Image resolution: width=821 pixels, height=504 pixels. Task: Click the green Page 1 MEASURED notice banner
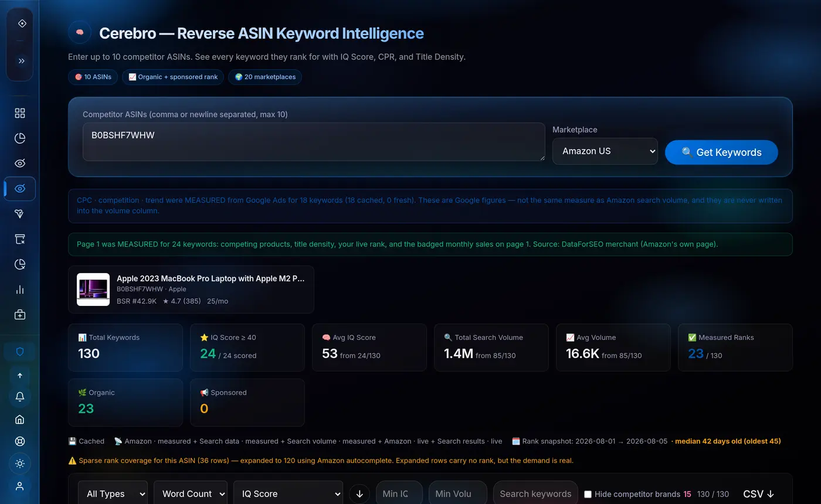coord(430,244)
